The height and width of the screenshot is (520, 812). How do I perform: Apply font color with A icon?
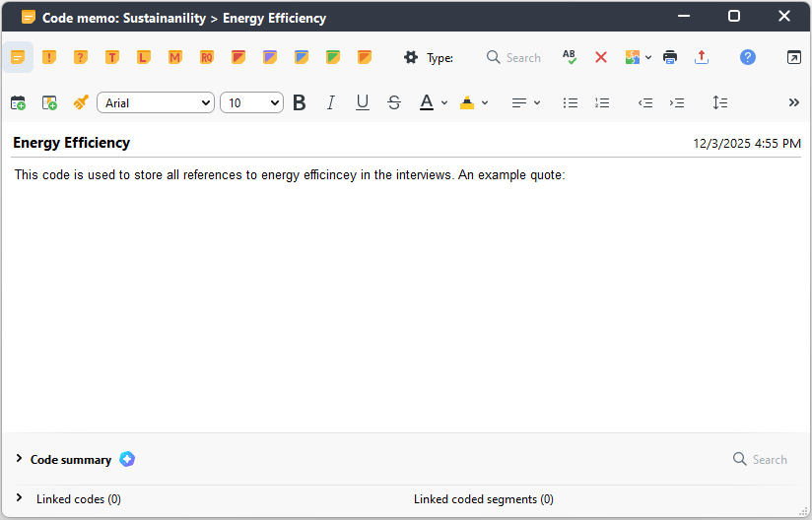[426, 102]
